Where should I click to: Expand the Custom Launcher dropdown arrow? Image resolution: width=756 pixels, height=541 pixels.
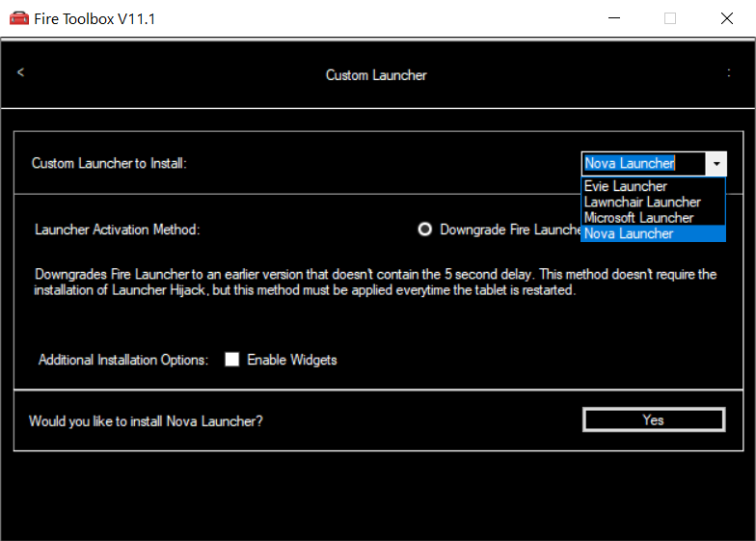(715, 164)
